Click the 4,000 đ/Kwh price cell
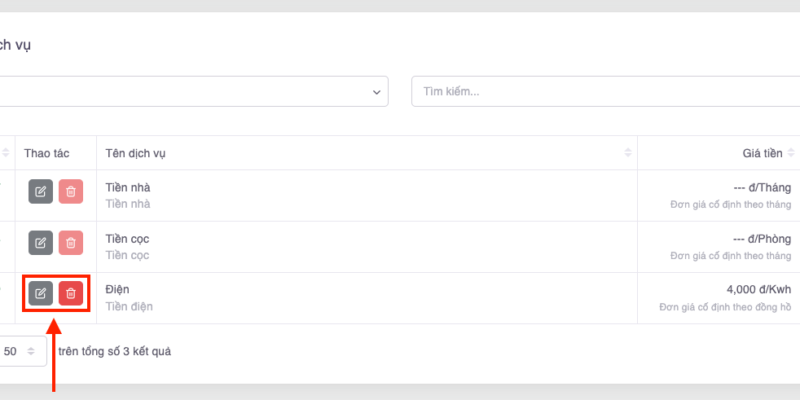This screenshot has width=800, height=400. 758,289
